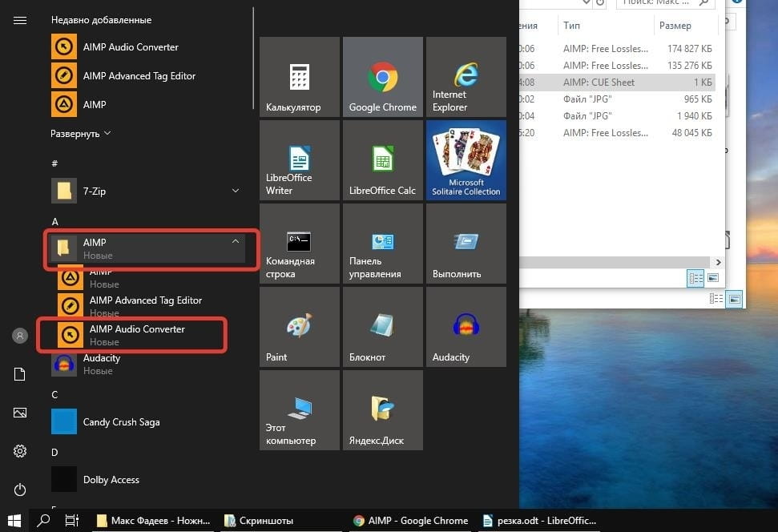This screenshot has width=778, height=532.
Task: Open the Блокнот tile
Action: click(x=383, y=327)
